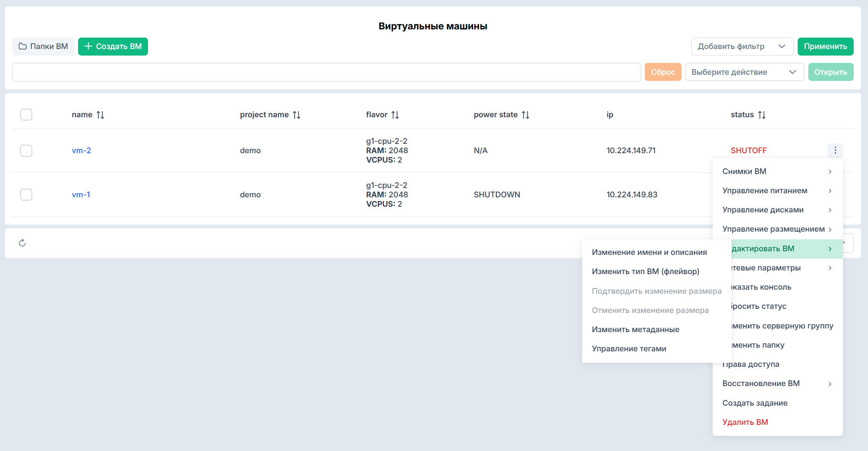This screenshot has height=451, width=868.
Task: Click the refresh icon below the table
Action: point(22,243)
